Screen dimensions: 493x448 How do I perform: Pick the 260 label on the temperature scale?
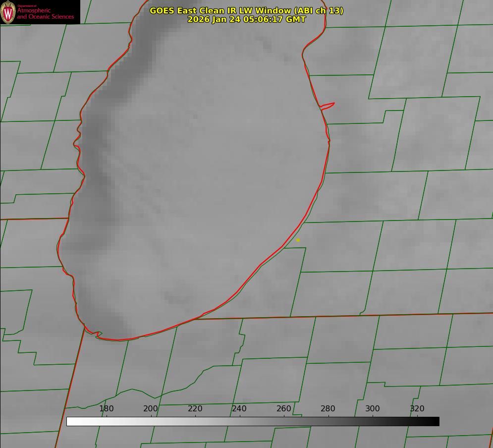284,409
